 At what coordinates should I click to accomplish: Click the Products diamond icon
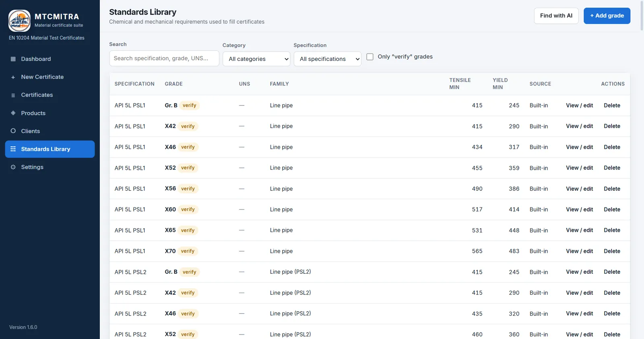click(x=13, y=113)
